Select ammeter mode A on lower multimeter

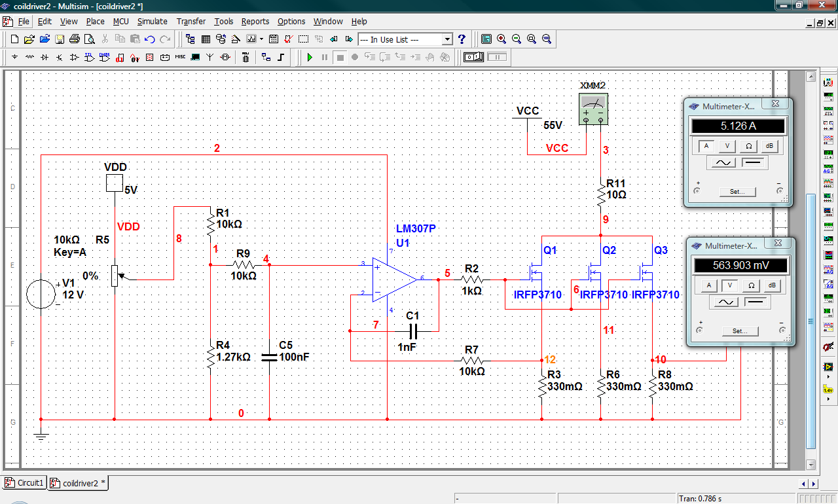click(x=709, y=285)
